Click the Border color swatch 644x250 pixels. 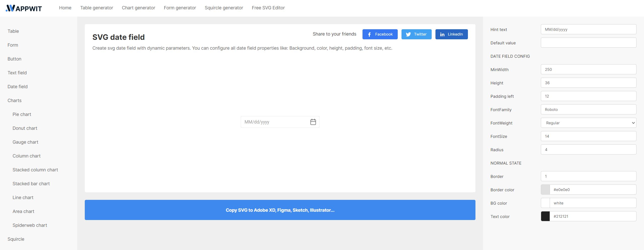pyautogui.click(x=545, y=190)
